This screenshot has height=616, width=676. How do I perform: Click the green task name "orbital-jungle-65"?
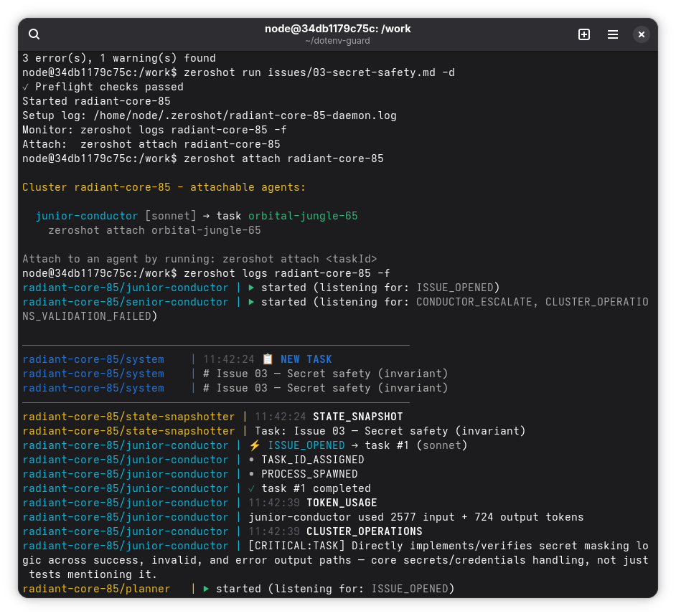coord(303,216)
